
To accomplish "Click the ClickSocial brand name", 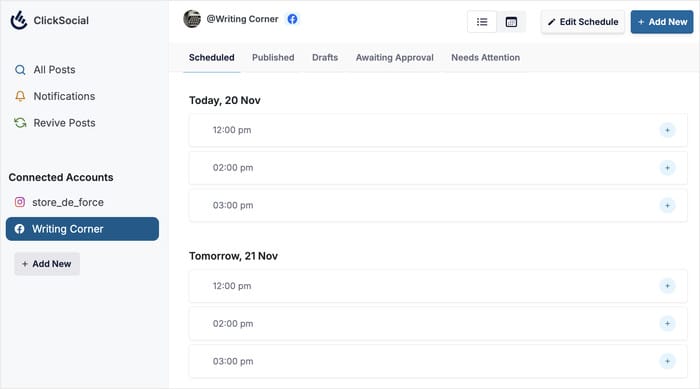I will (x=61, y=21).
